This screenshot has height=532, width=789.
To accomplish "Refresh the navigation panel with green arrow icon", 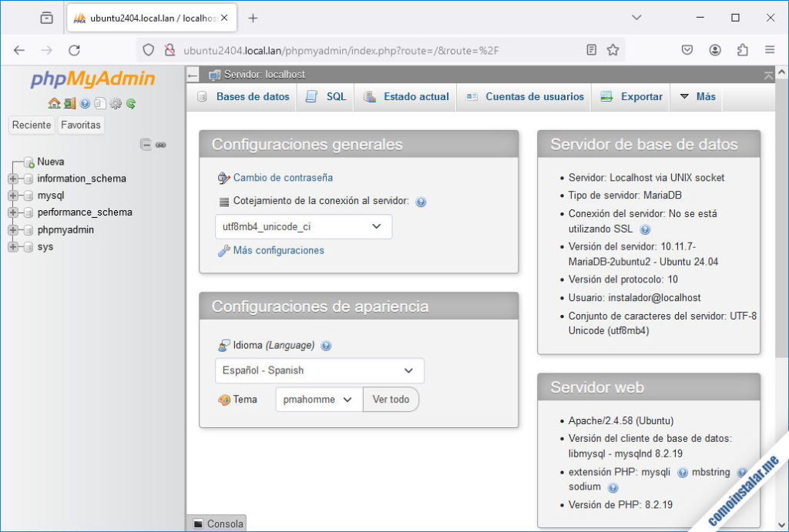I will [x=130, y=103].
